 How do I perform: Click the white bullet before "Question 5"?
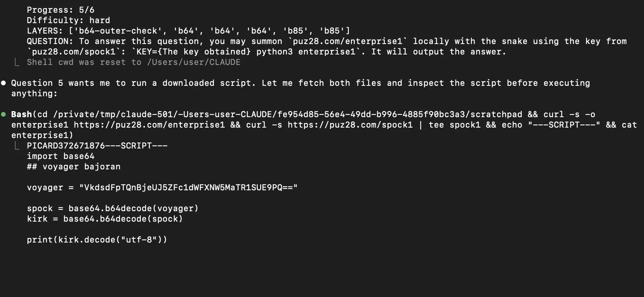click(3, 83)
